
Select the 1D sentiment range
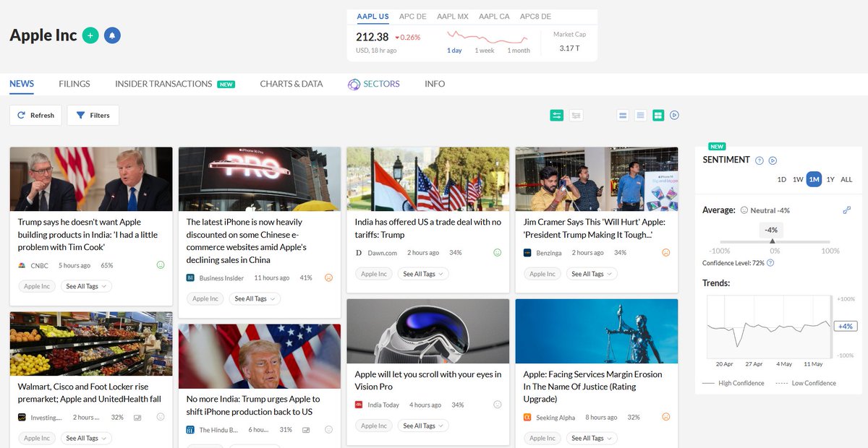coord(782,179)
